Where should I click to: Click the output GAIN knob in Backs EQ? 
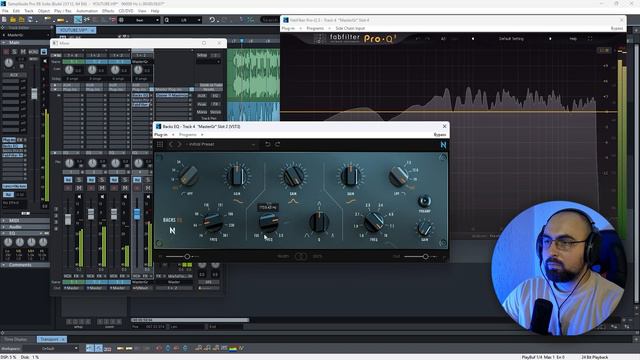click(x=424, y=229)
